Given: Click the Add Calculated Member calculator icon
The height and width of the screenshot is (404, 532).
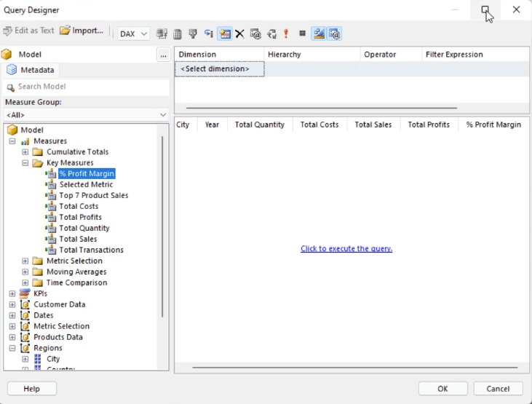Looking at the screenshot, I should pyautogui.click(x=178, y=33).
